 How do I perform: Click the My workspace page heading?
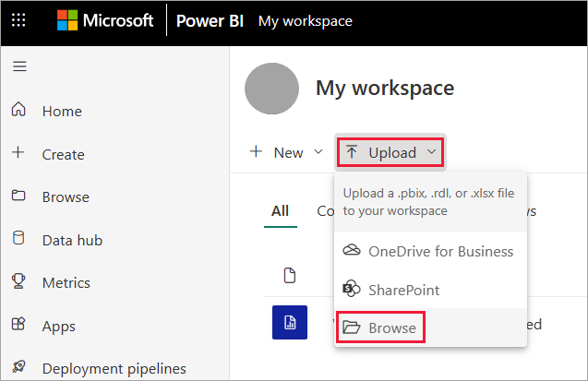385,89
